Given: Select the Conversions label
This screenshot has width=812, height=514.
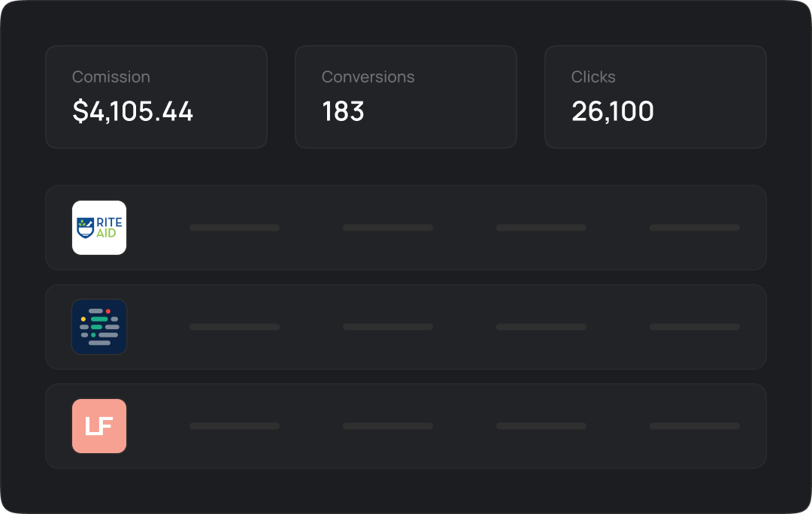Looking at the screenshot, I should [368, 77].
